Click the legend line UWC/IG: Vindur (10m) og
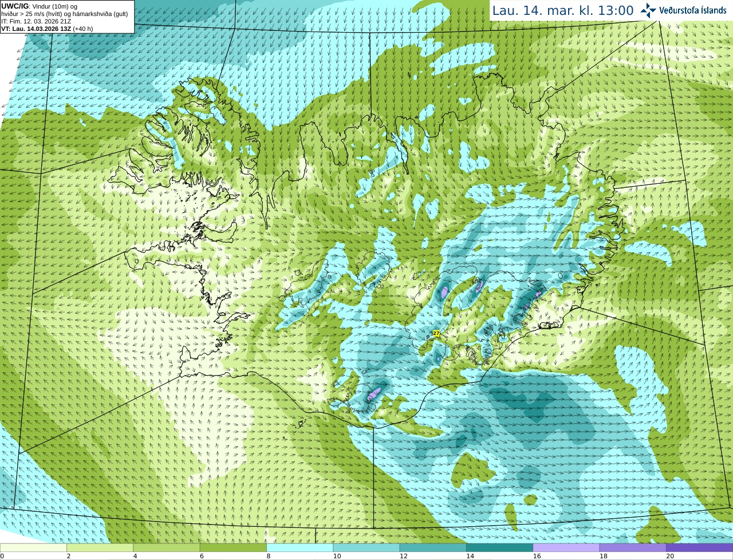 pyautogui.click(x=39, y=6)
